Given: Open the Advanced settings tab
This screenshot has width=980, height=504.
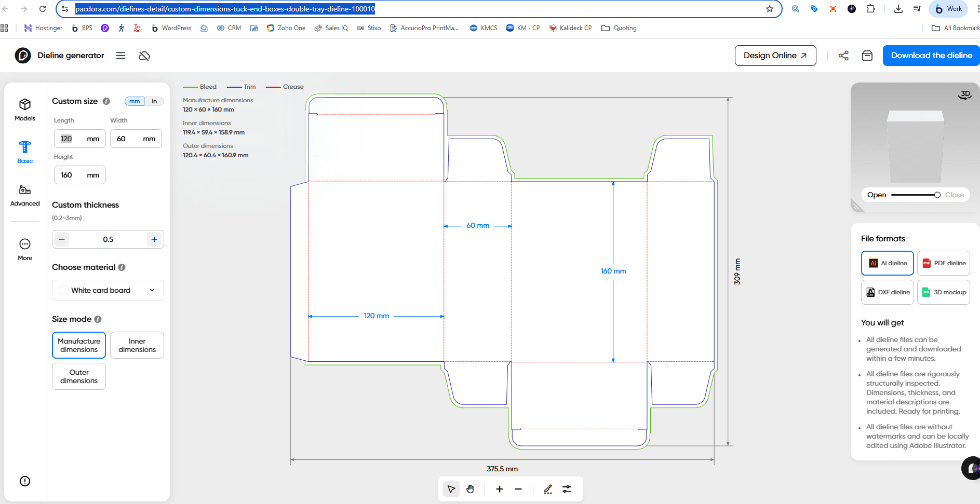Looking at the screenshot, I should (x=25, y=195).
